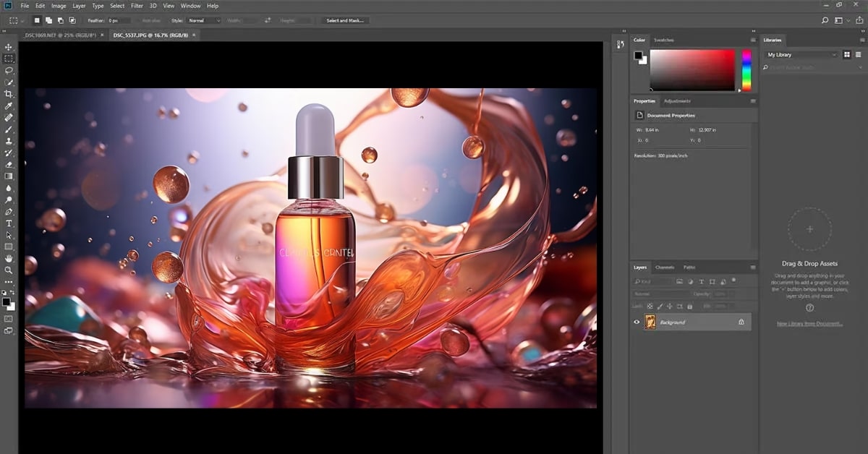Viewport: 868px width, 454px height.
Task: Open the Filter menu
Action: (x=137, y=6)
